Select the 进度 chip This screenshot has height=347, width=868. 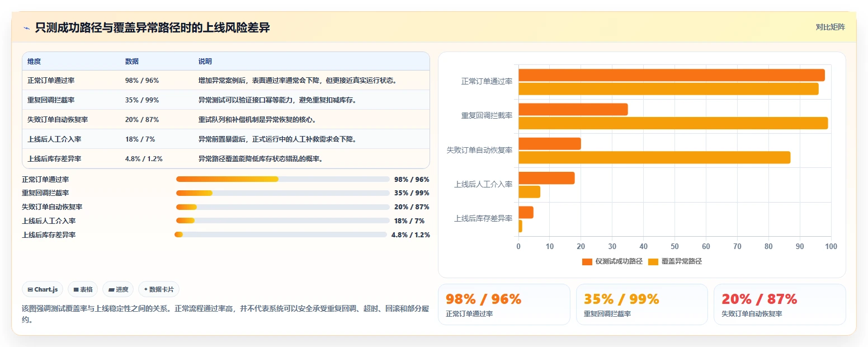(x=118, y=289)
